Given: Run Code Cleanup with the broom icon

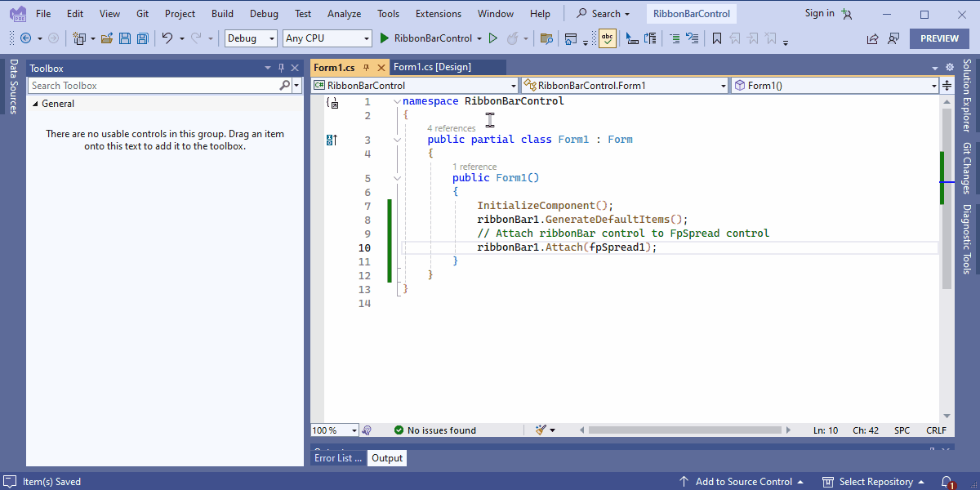Looking at the screenshot, I should click(540, 430).
